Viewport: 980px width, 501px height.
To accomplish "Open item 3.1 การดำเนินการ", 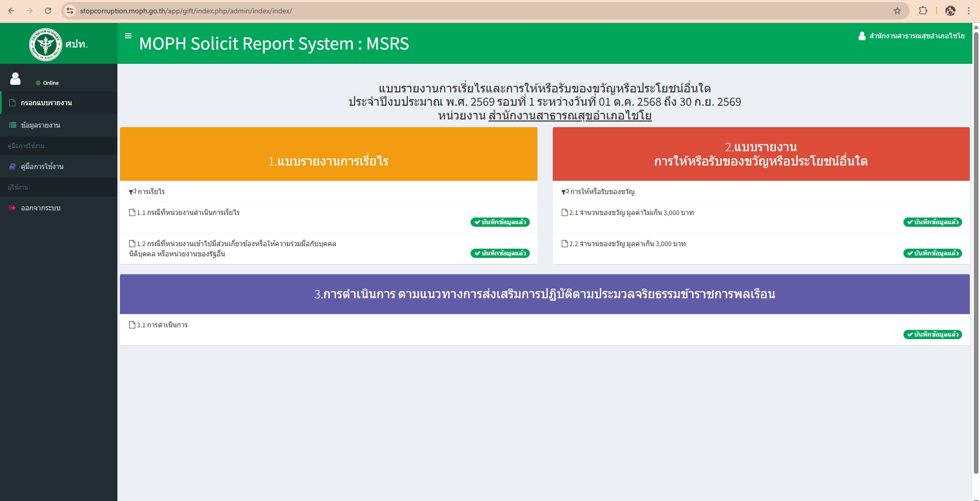I will (x=162, y=325).
